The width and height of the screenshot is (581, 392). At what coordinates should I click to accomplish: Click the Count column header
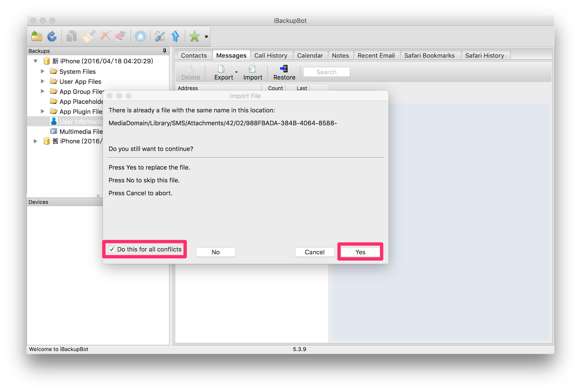[x=276, y=88]
